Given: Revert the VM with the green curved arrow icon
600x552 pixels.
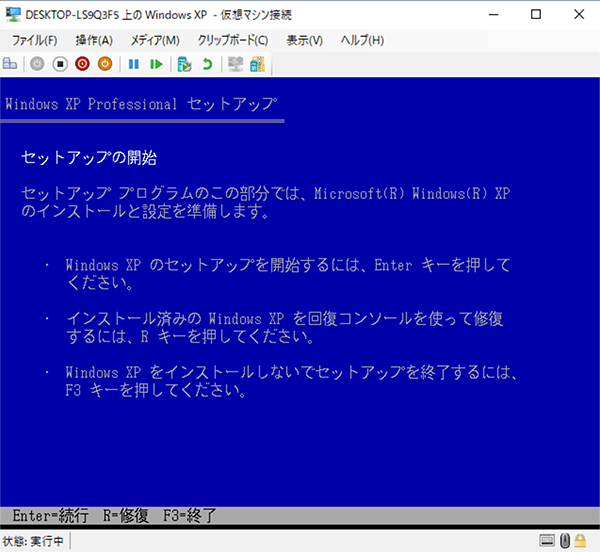Looking at the screenshot, I should [x=207, y=64].
